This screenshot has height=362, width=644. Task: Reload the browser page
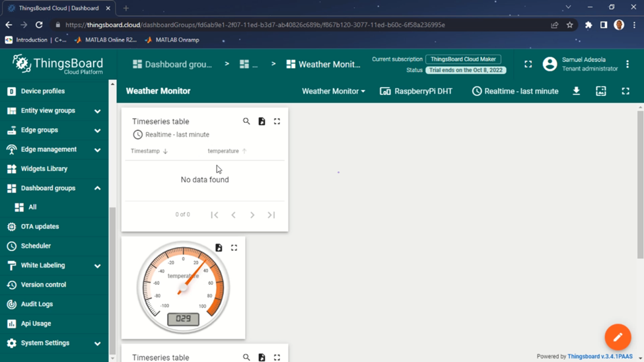point(39,25)
